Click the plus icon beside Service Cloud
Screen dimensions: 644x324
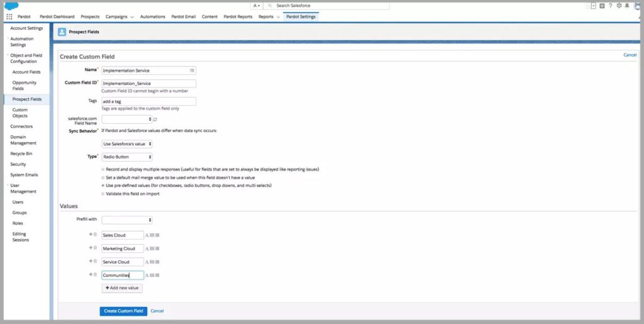coord(91,260)
